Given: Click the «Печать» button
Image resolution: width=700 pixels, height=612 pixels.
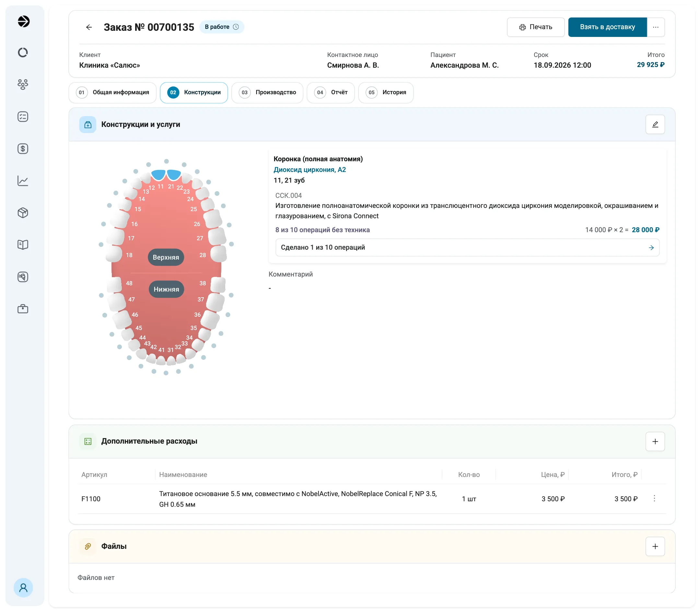Looking at the screenshot, I should click(535, 27).
